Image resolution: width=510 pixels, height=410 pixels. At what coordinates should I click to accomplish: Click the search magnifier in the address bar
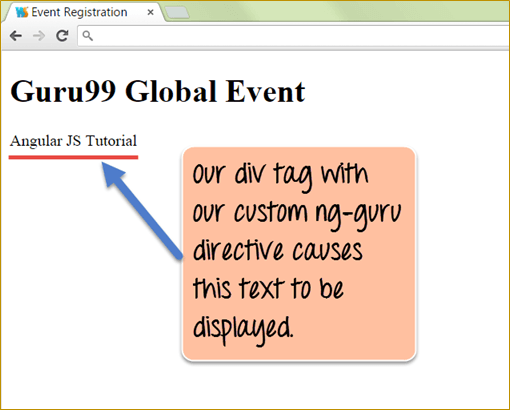point(88,36)
